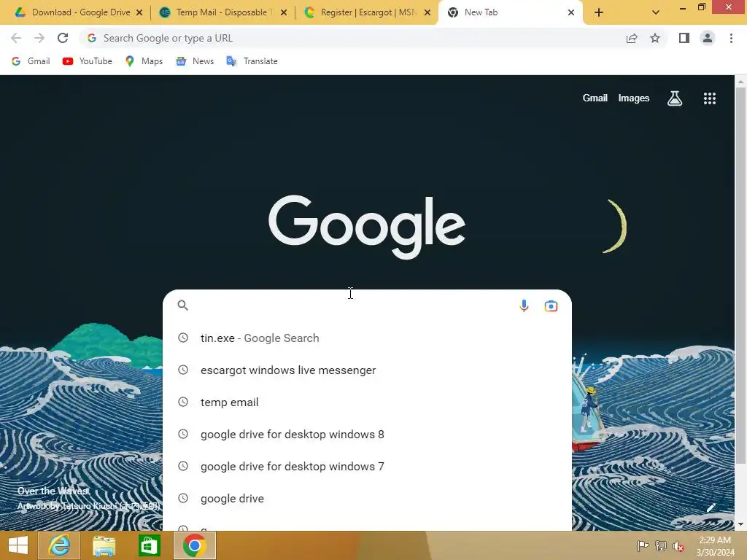Open Translate bookmark

tap(252, 61)
